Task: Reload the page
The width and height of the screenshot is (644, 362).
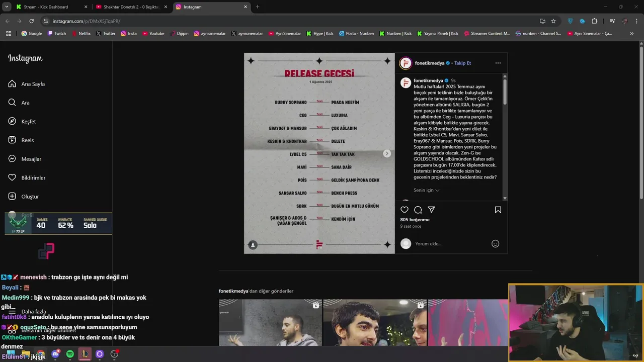Action: point(31,21)
